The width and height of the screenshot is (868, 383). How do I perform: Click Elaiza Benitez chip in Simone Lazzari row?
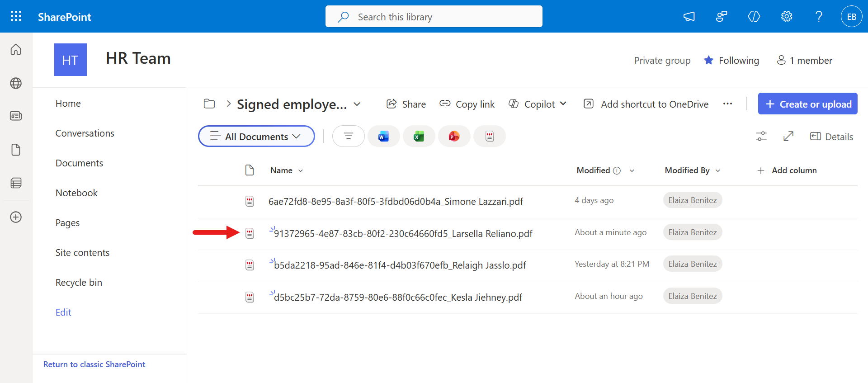coord(693,200)
